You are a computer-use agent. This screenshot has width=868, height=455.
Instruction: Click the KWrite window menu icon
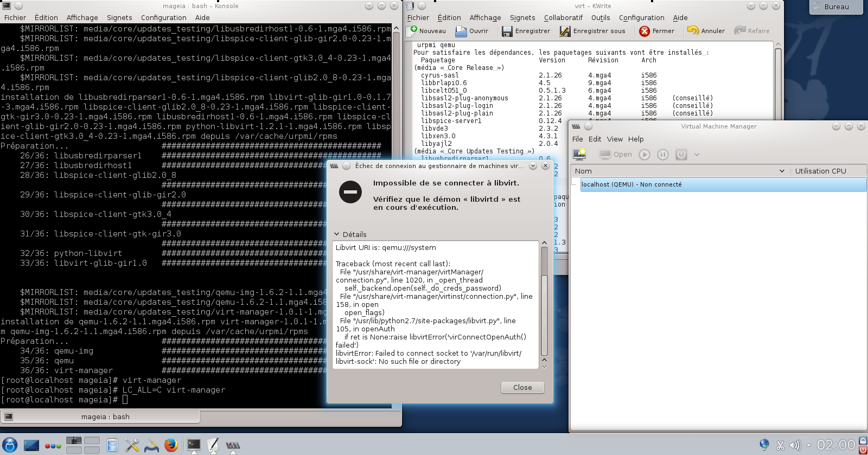tap(410, 5)
